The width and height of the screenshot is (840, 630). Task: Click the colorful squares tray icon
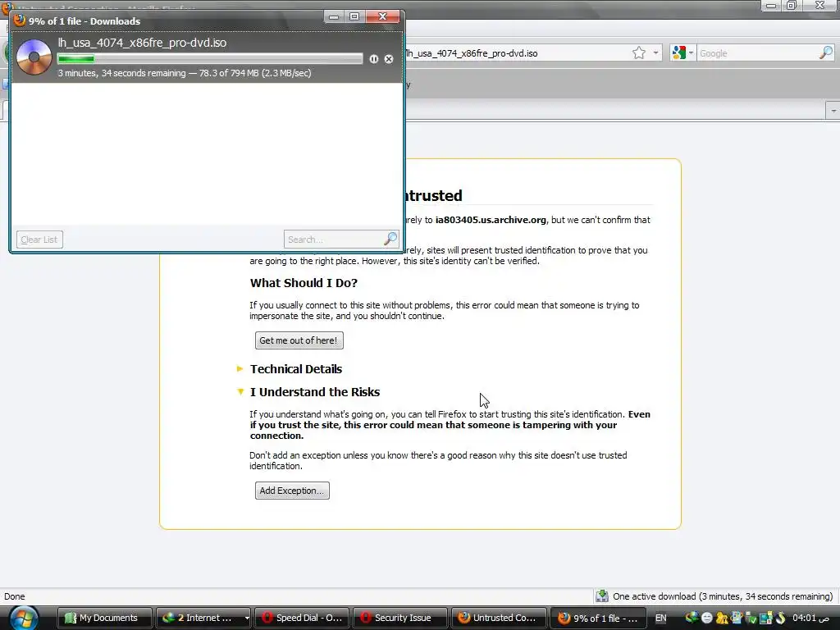pos(737,618)
